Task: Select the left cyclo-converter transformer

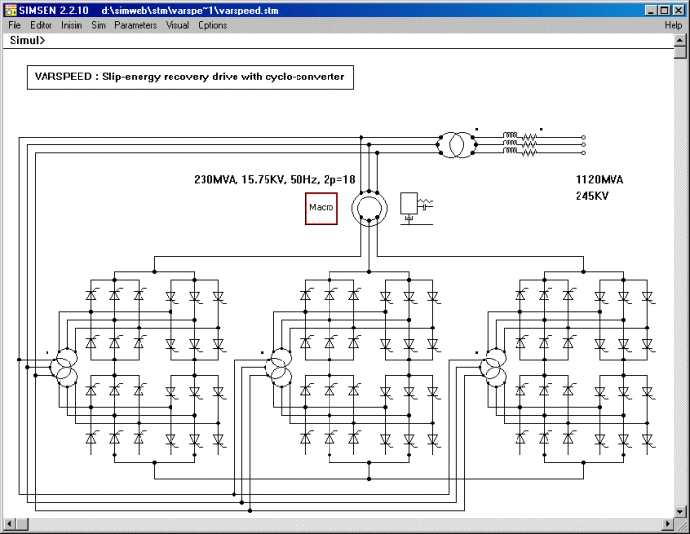Action: click(x=66, y=367)
